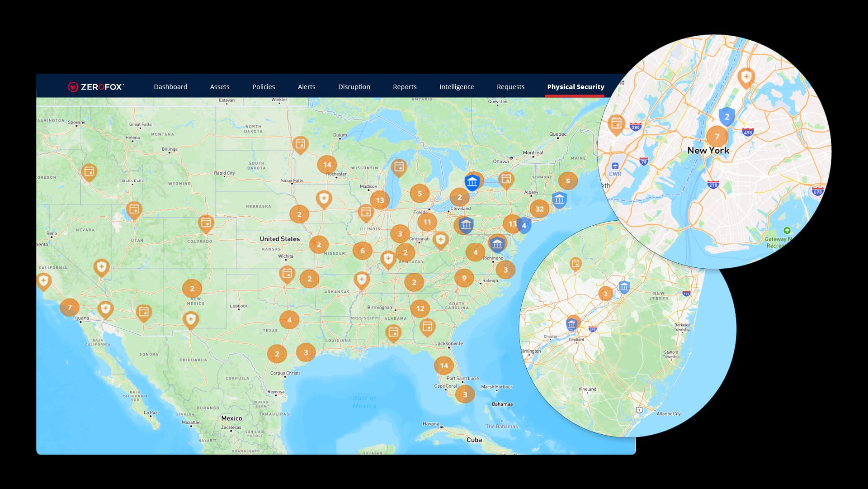Select the medical shield marker in Iowa

point(324,198)
